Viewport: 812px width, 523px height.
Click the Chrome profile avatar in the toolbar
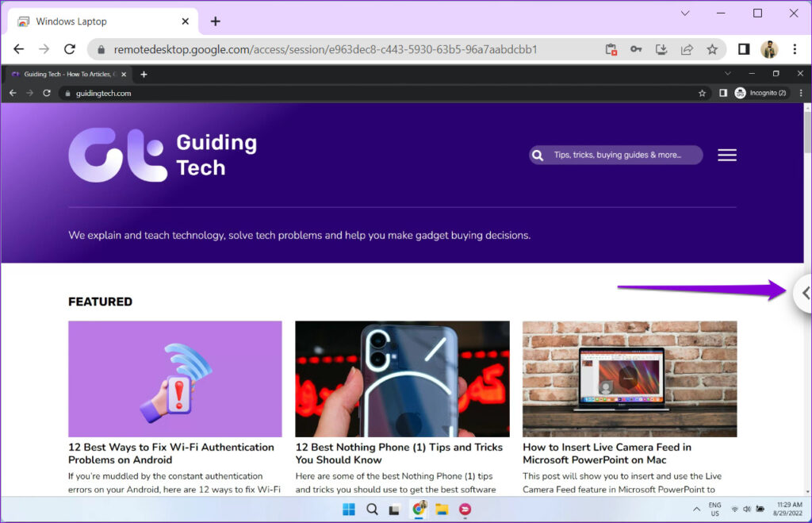[x=768, y=49]
